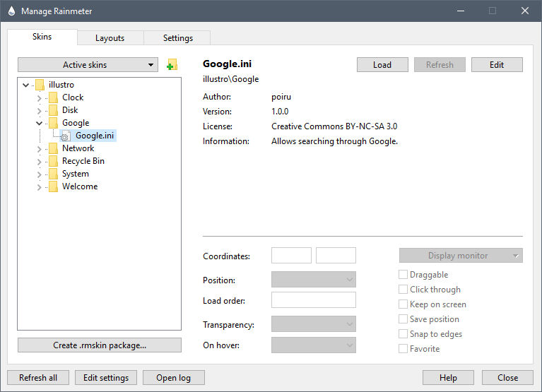This screenshot has height=392, width=542.
Task: Click the Refresh all button
Action: (38, 377)
